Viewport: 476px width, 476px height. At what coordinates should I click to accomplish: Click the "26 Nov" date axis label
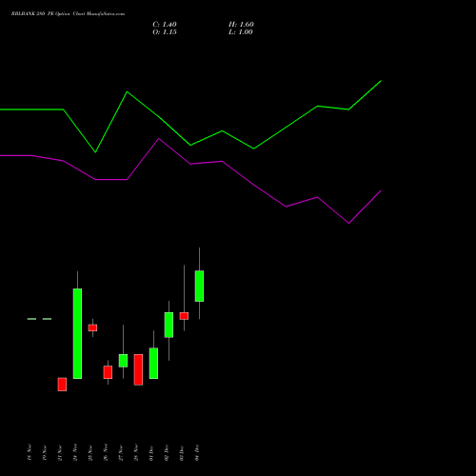(x=106, y=452)
